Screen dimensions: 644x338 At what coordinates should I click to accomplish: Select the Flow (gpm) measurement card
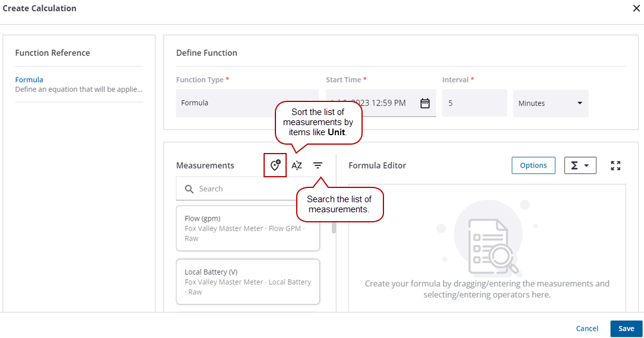point(248,228)
